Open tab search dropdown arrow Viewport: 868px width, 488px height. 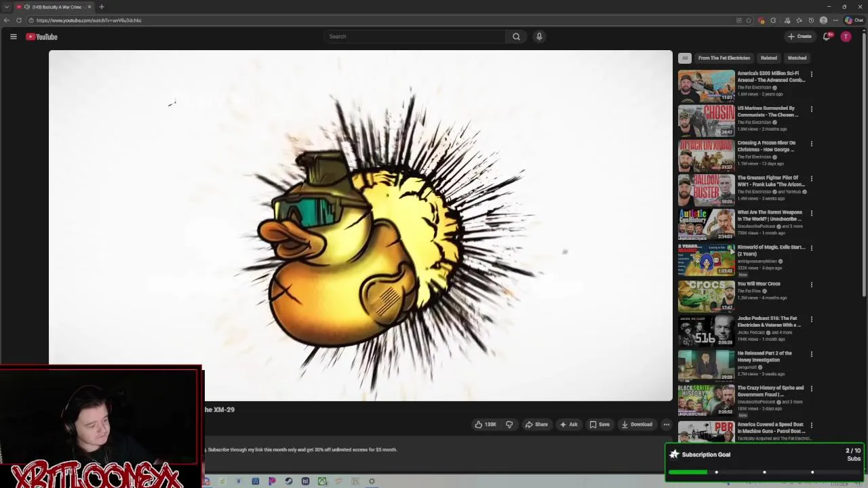6,7
